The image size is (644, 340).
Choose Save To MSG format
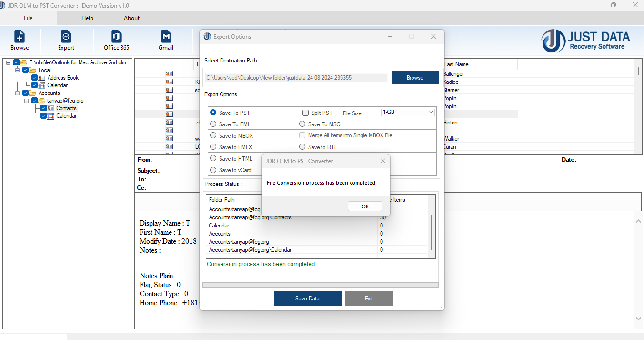pyautogui.click(x=302, y=124)
